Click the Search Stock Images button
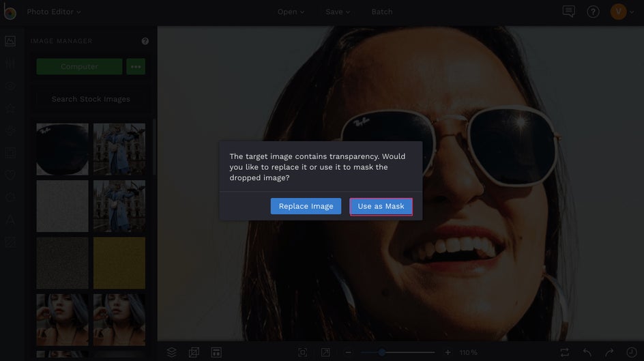644x361 pixels. [91, 99]
